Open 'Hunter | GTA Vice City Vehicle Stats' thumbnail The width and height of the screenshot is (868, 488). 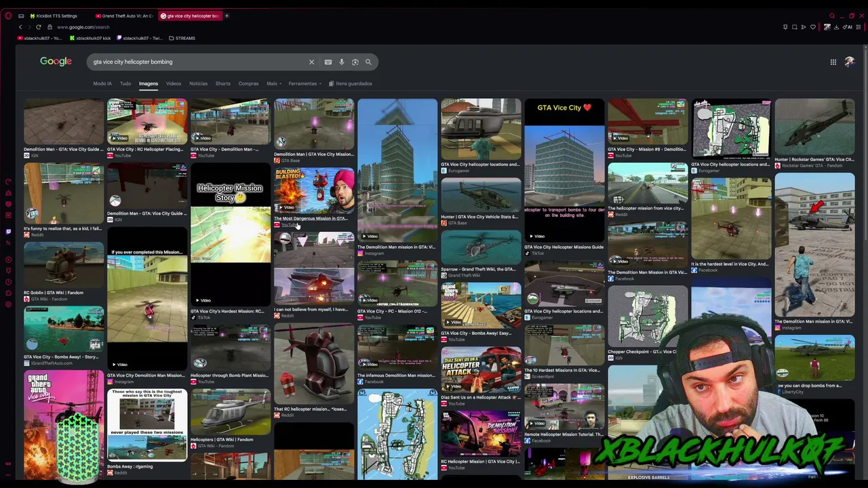click(481, 195)
